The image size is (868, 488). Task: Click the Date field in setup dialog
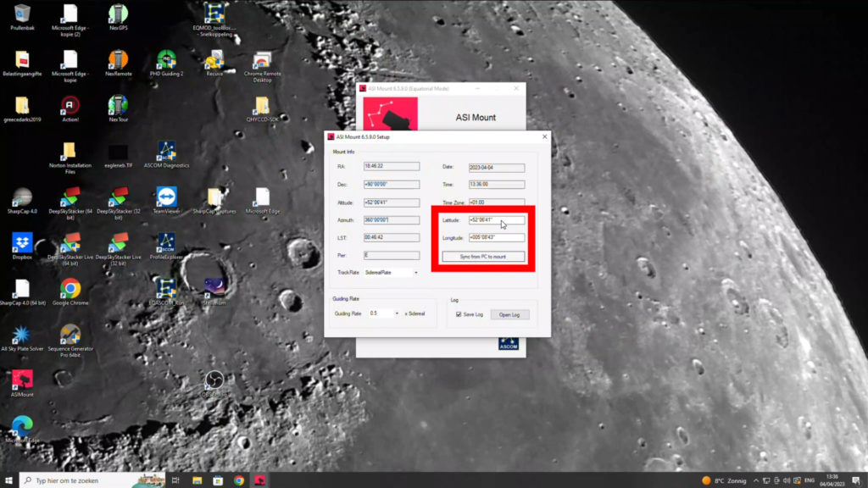[x=497, y=167]
